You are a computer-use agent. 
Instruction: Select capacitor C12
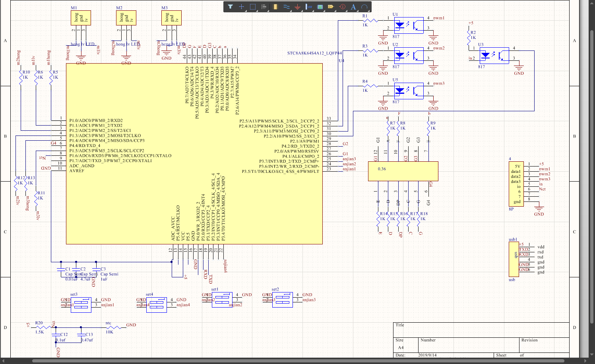pyautogui.click(x=56, y=335)
